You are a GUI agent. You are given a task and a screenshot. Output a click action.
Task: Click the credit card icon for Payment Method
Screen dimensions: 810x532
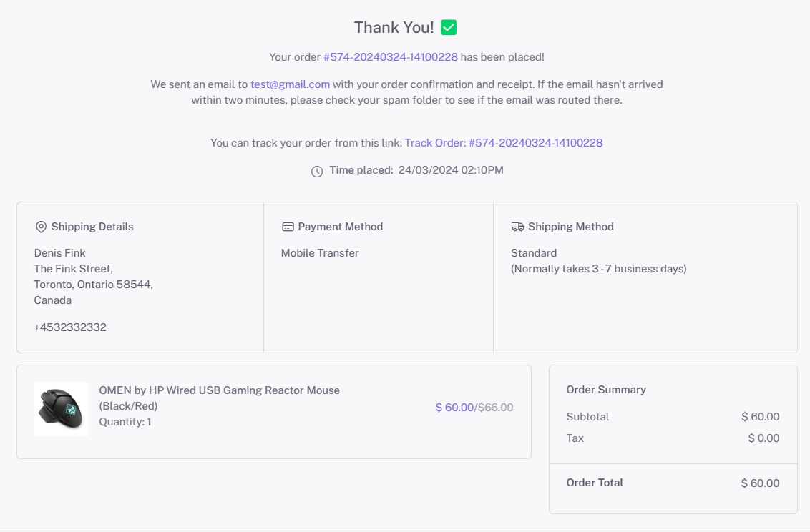[x=288, y=227]
